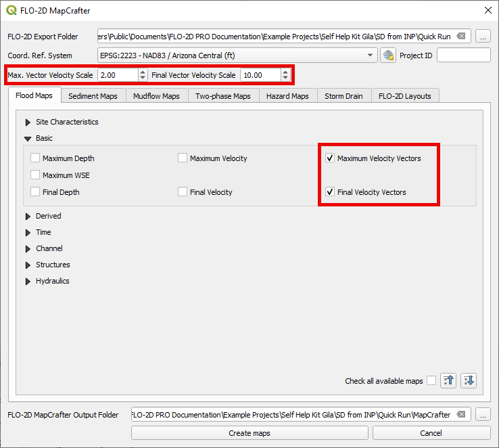This screenshot has height=448, width=499.
Task: Browse for the MapCrafter Output Folder
Action: (x=483, y=415)
